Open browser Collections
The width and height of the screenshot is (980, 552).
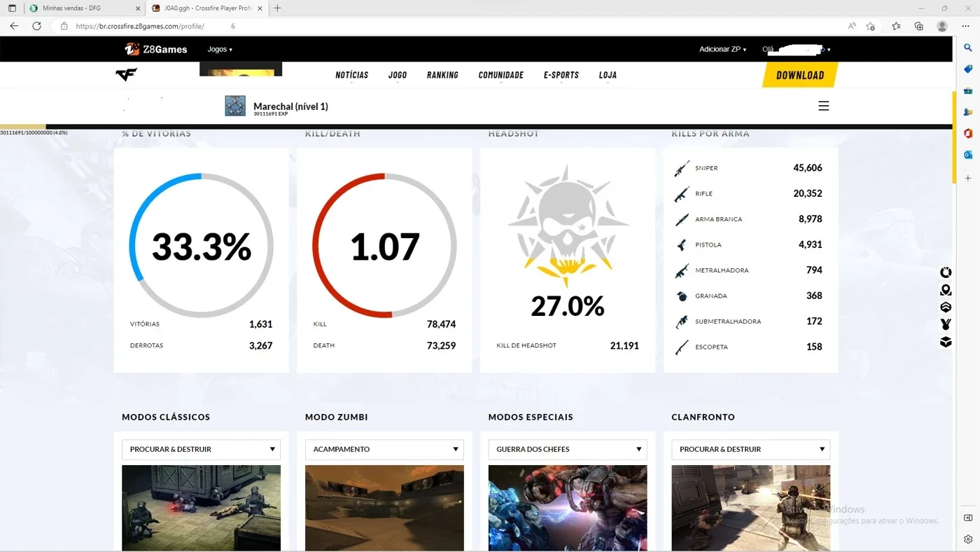click(x=919, y=26)
